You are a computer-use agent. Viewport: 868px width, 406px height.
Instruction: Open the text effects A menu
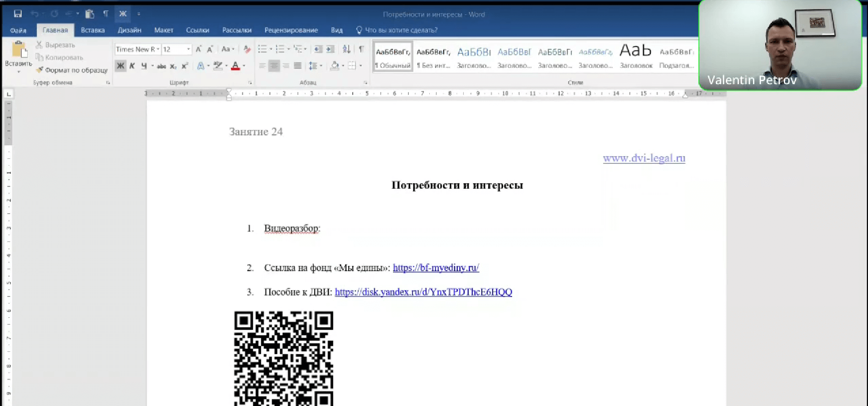(201, 66)
